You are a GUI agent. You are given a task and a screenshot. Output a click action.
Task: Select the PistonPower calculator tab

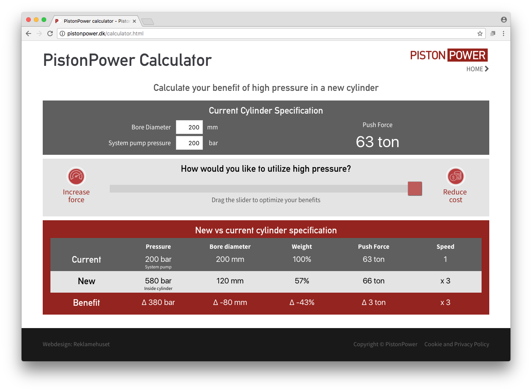point(95,21)
